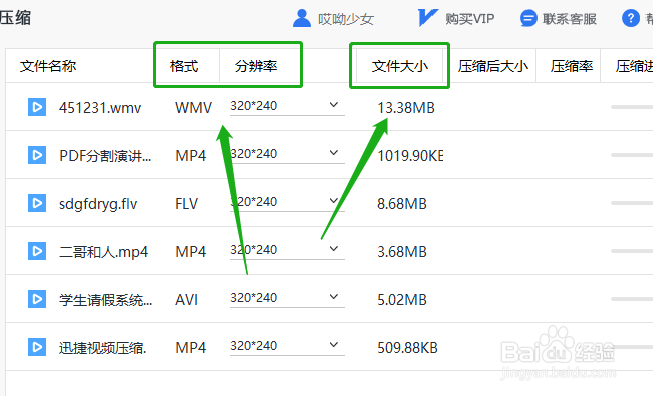The height and width of the screenshot is (396, 653).
Task: Play preview of 451231.wmv
Action: tap(37, 107)
